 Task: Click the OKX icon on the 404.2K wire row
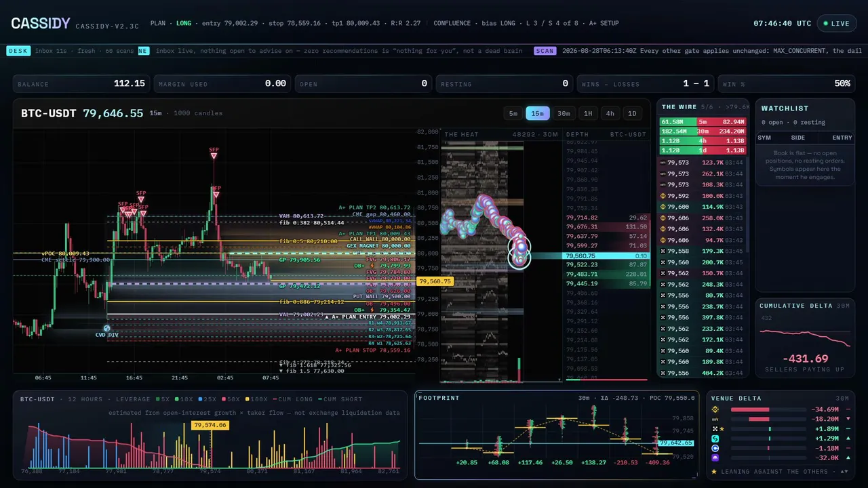pos(663,373)
